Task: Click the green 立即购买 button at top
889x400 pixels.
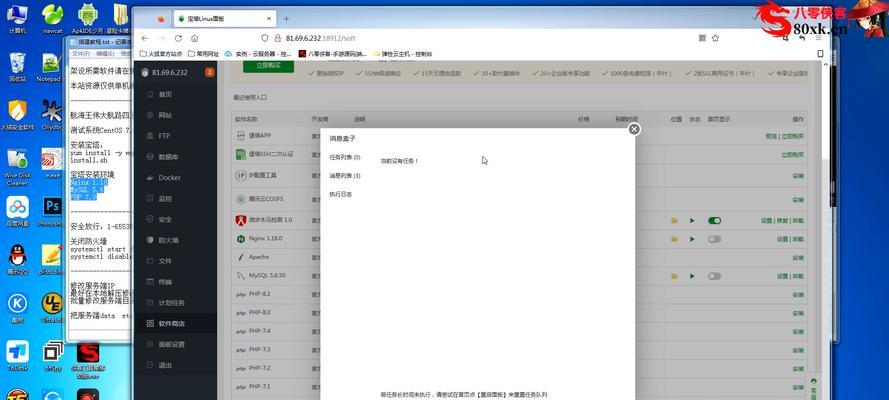Action: point(268,66)
